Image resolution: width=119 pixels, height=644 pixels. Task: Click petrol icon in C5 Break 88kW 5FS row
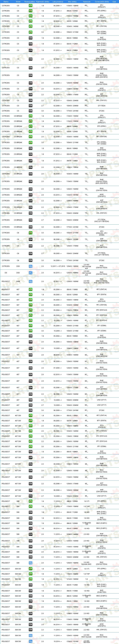coord(30,126)
